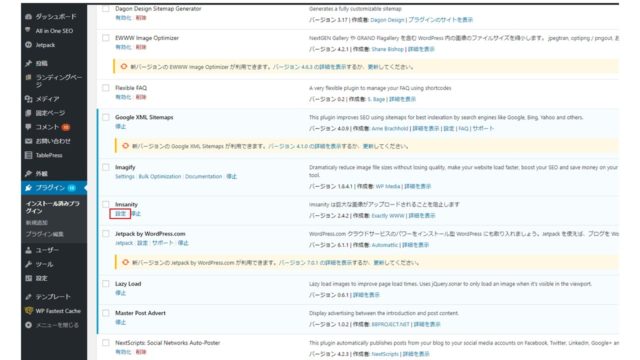640x360 pixels.
Task: Open Imsanity author Exactly WWW link
Action: tap(387, 216)
